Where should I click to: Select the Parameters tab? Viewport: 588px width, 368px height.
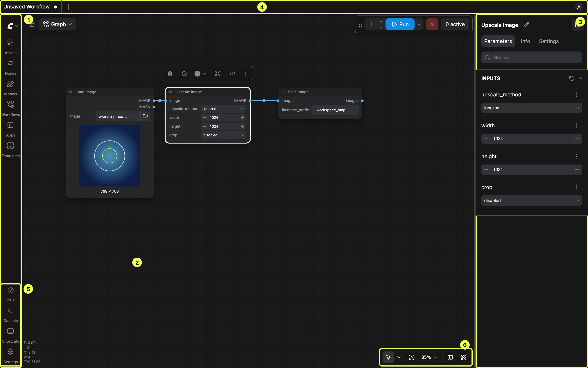[498, 41]
